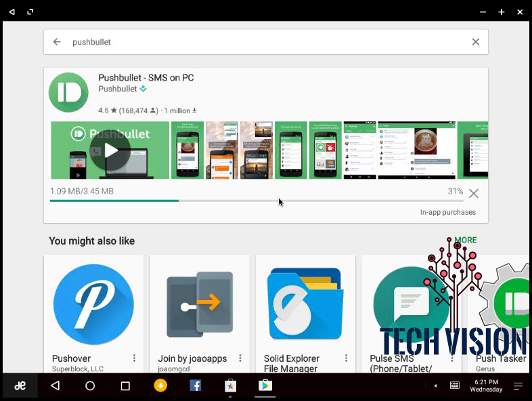Click the 6:21 PM Wednesday clock
This screenshot has height=401, width=532.
tap(486, 385)
